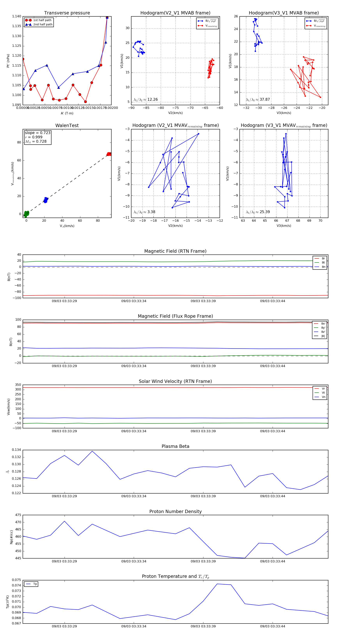Image resolution: width=351 pixels, height=644 pixels.
Task: Click the Tp(10^6K) y-axis label
Action: 8,602
